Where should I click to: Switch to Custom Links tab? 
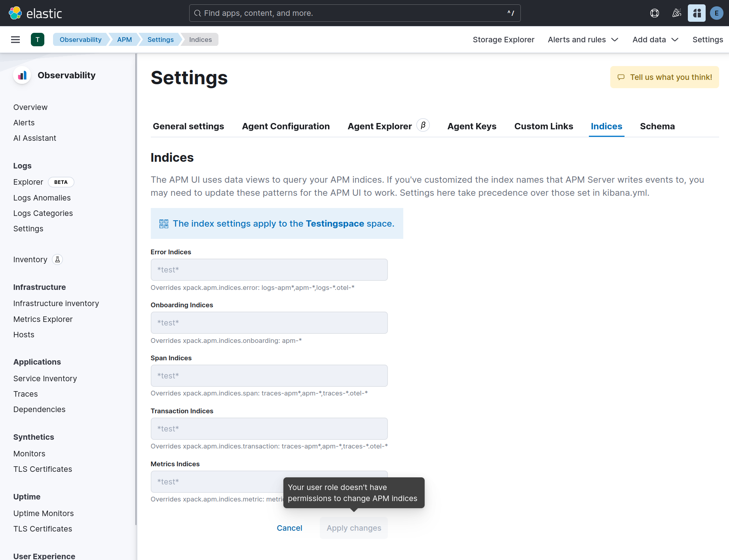[544, 126]
